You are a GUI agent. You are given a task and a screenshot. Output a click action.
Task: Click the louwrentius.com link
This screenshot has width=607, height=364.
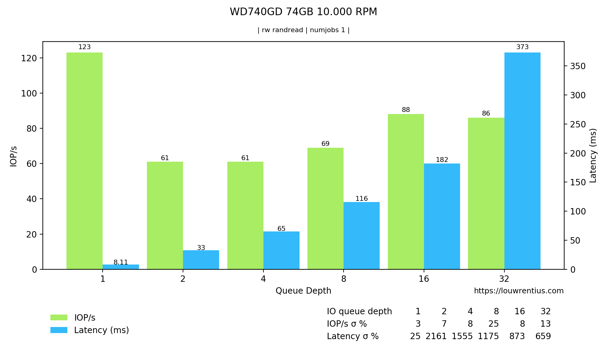click(x=520, y=292)
